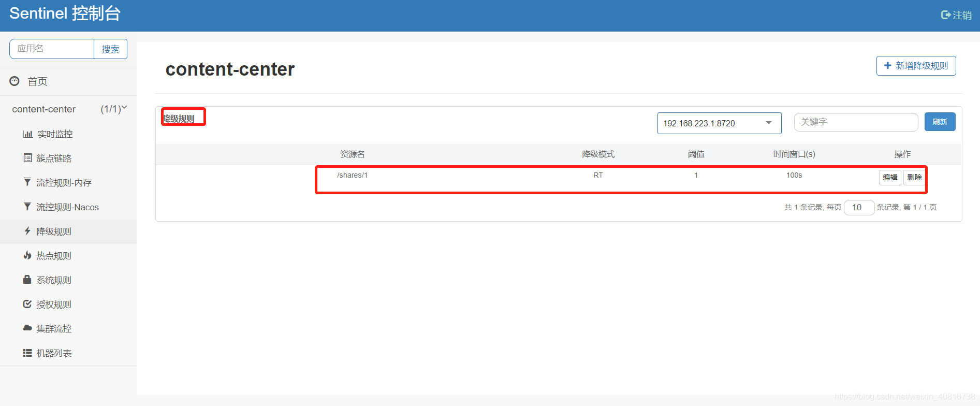
Task: Click the Sentinel 控制台 title
Action: (65, 13)
